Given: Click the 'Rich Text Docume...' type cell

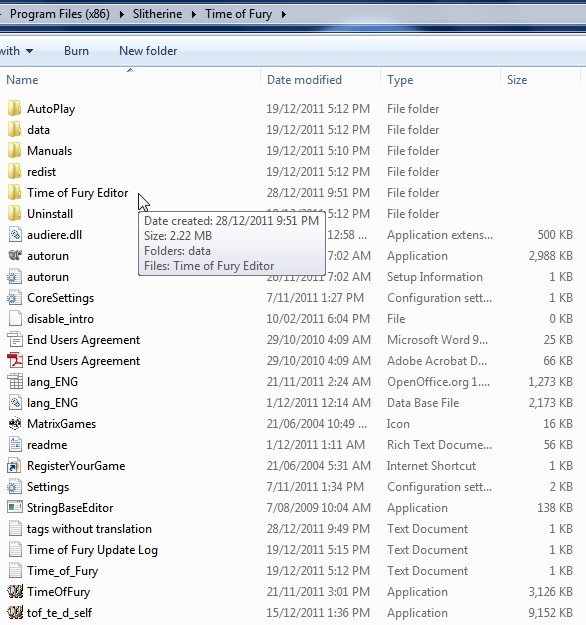Looking at the screenshot, I should 439,445.
